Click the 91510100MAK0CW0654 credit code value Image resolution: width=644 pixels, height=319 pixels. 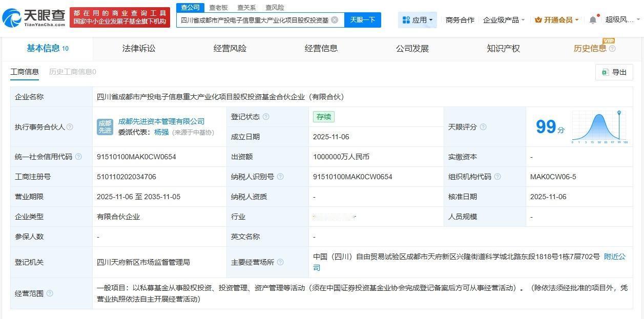coord(136,157)
